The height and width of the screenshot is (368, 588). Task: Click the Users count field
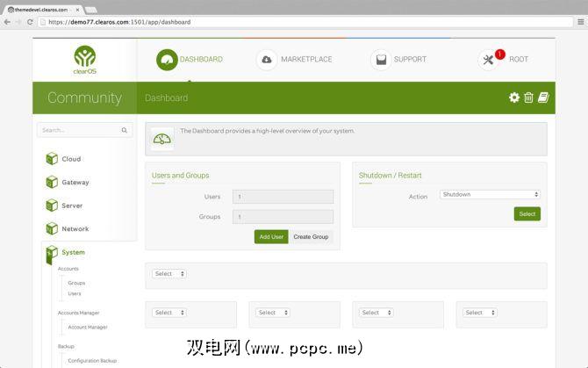tap(283, 197)
